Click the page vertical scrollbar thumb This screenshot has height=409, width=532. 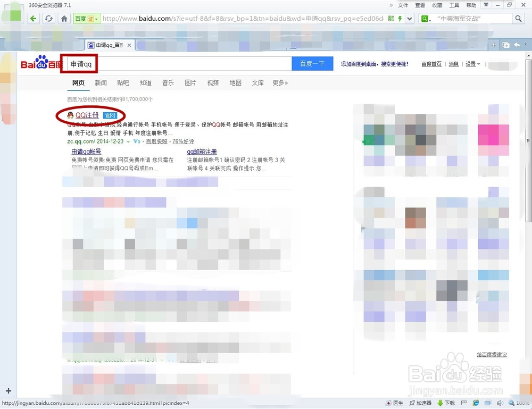tap(528, 141)
